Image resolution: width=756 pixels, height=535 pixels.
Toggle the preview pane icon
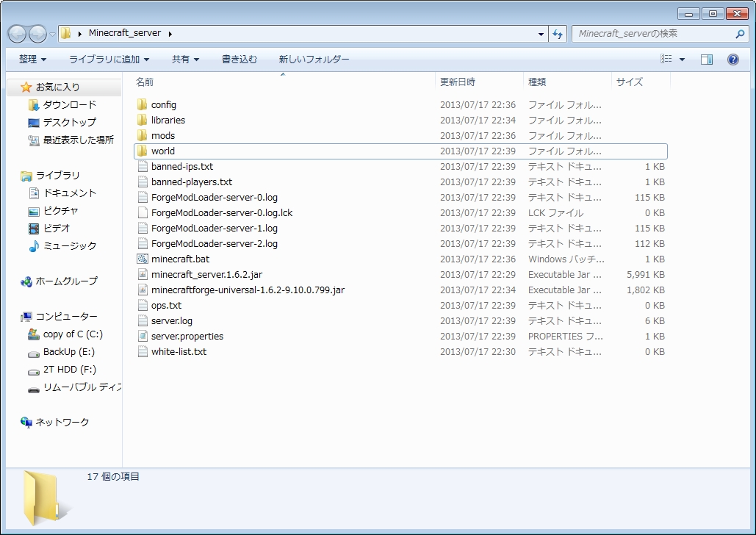[706, 60]
